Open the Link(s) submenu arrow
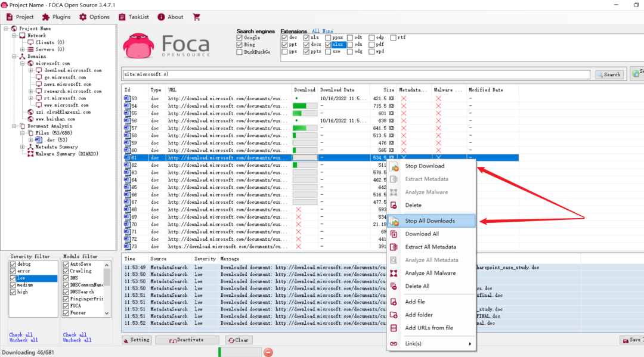The image size is (644, 357). click(x=470, y=344)
